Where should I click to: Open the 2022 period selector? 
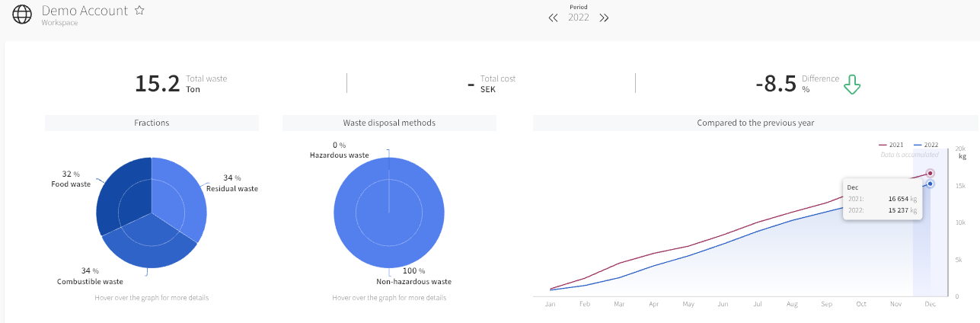click(579, 18)
